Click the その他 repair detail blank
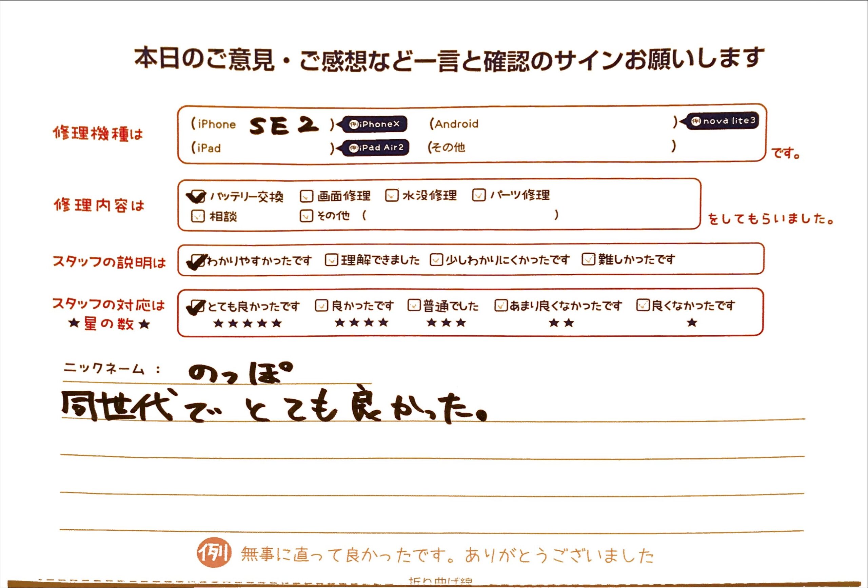The width and height of the screenshot is (868, 588). pos(460,215)
